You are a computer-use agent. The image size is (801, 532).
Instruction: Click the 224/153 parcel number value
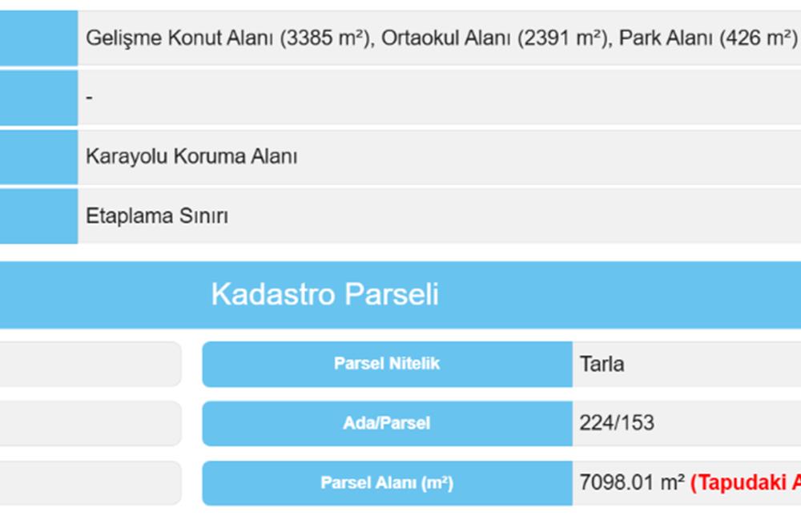(617, 423)
